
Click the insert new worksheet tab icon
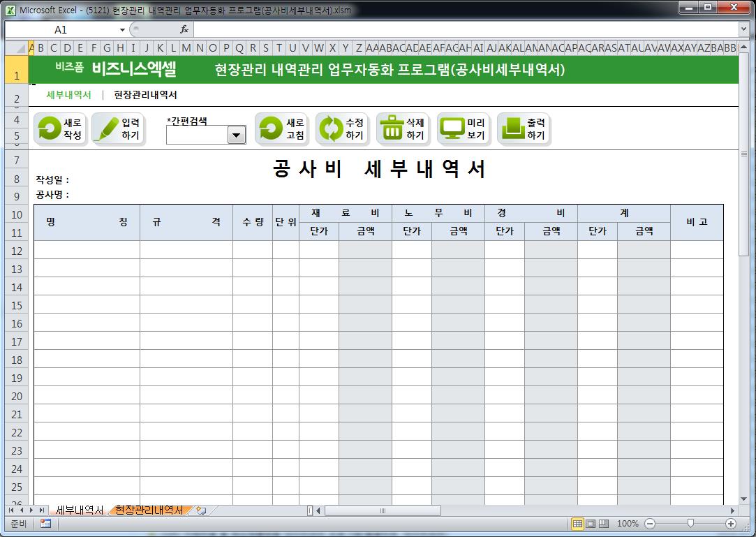click(x=202, y=510)
